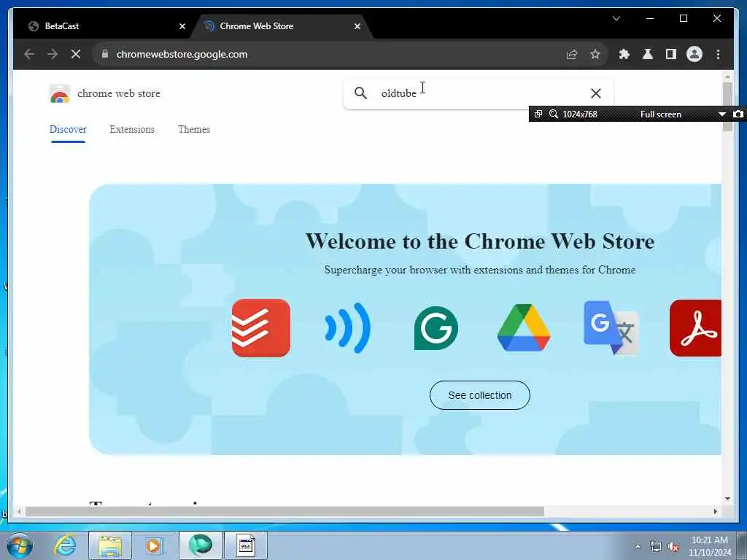This screenshot has width=747, height=560.
Task: Open tab search chevron in title bar
Action: coord(616,18)
